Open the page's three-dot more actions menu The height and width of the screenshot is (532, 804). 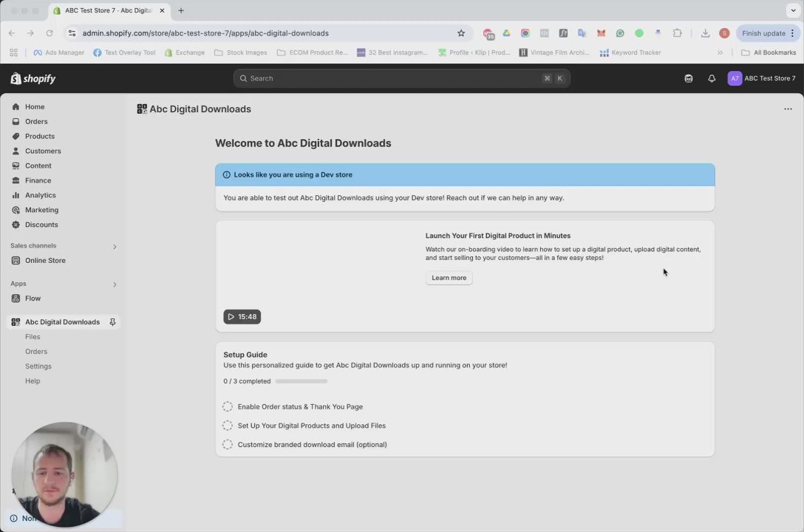pyautogui.click(x=788, y=109)
